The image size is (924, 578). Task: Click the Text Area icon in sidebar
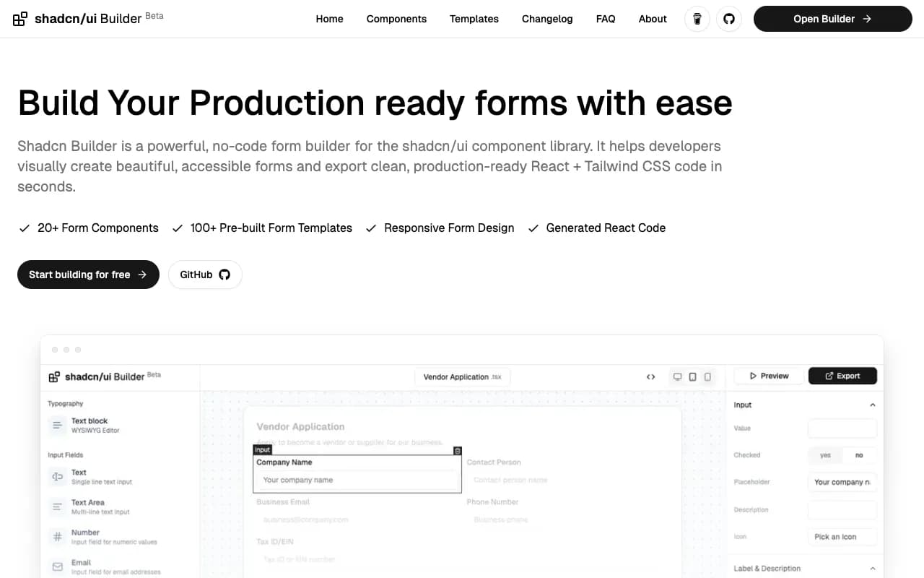coord(58,506)
